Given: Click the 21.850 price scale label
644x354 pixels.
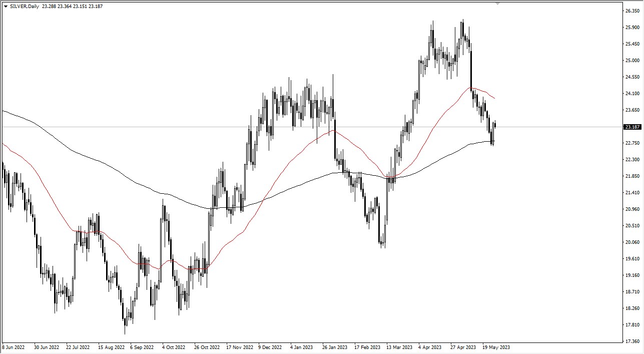Looking at the screenshot, I should click(x=632, y=176).
